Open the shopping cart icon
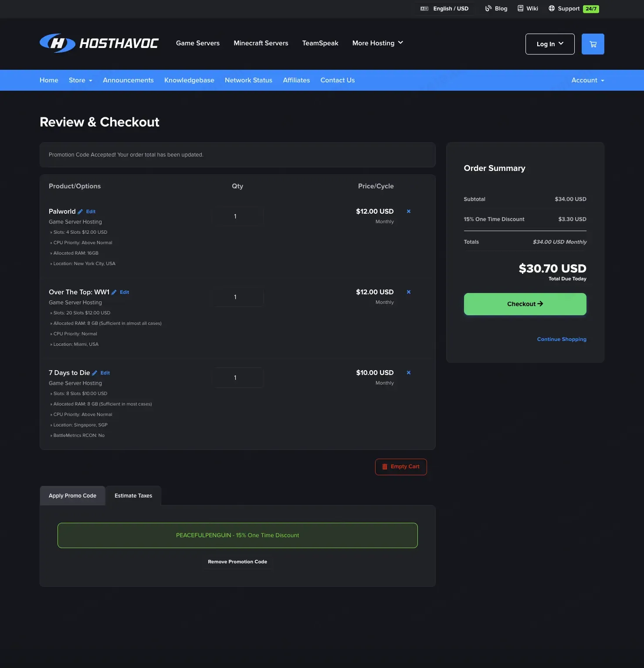Screen dimensions: 644x668 click(x=593, y=44)
